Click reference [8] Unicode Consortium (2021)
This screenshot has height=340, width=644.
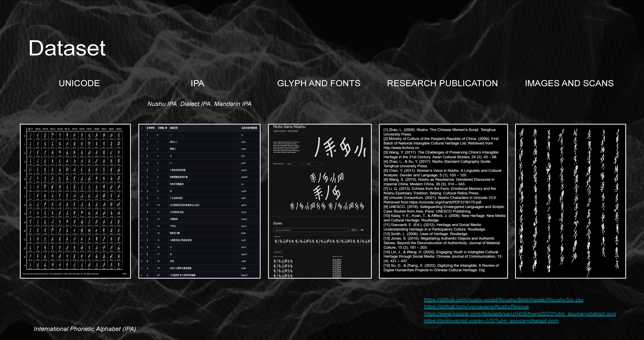click(x=440, y=200)
